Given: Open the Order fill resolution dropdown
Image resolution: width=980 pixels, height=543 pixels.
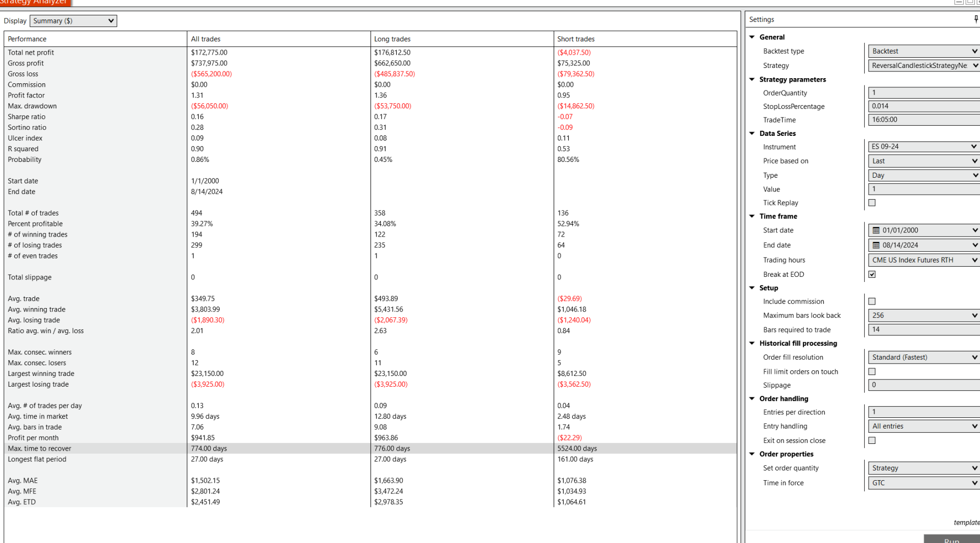Looking at the screenshot, I should (x=924, y=358).
